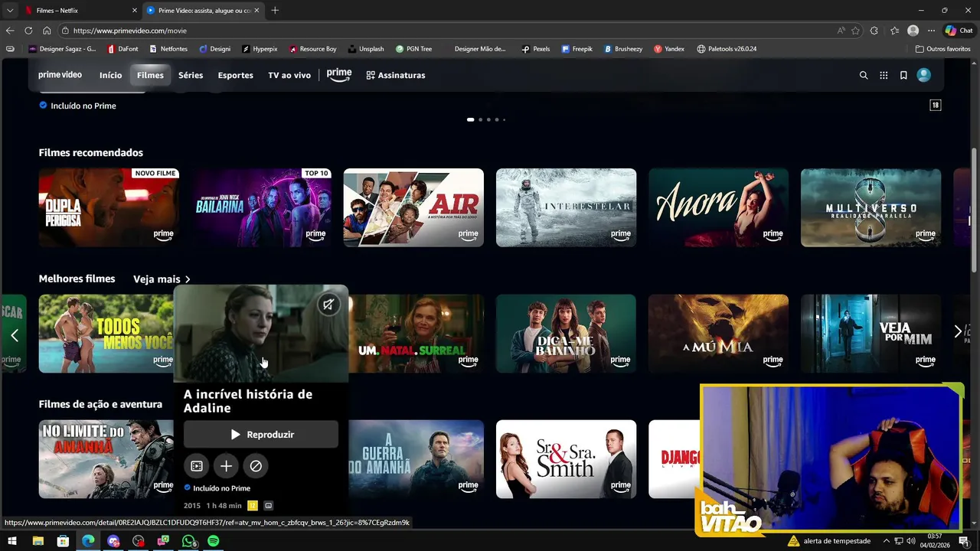Open the Prime Video profile avatar

[x=924, y=75]
